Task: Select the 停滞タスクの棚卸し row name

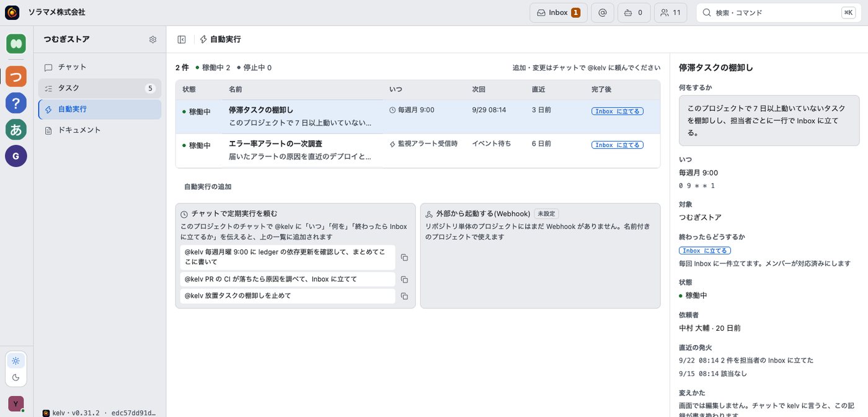Action: [261, 110]
